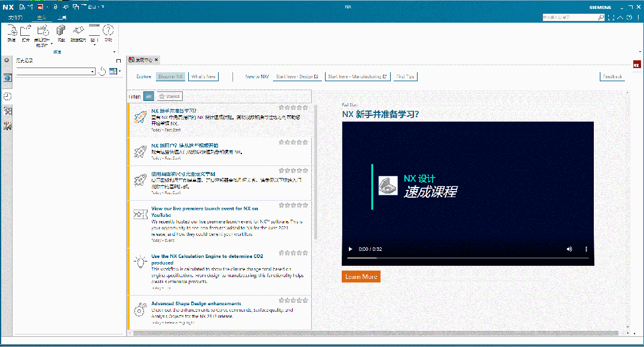Click the touch mode hand icon
The image size is (644, 347).
point(78,30)
